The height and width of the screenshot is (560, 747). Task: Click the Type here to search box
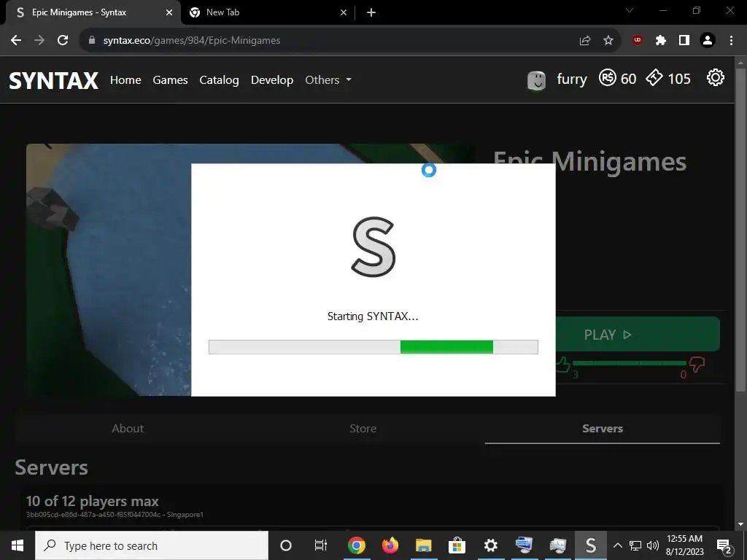point(152,545)
